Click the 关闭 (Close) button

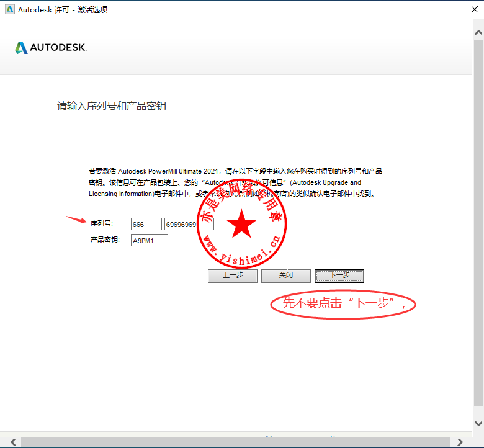(286, 276)
